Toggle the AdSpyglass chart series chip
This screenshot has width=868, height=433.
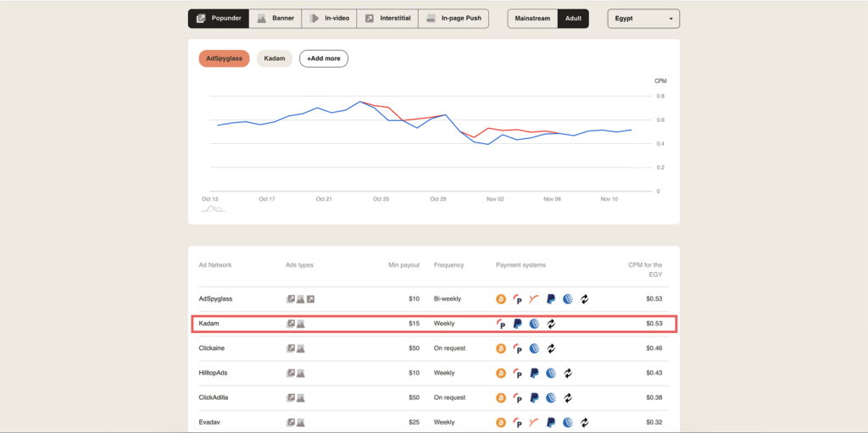pyautogui.click(x=224, y=58)
